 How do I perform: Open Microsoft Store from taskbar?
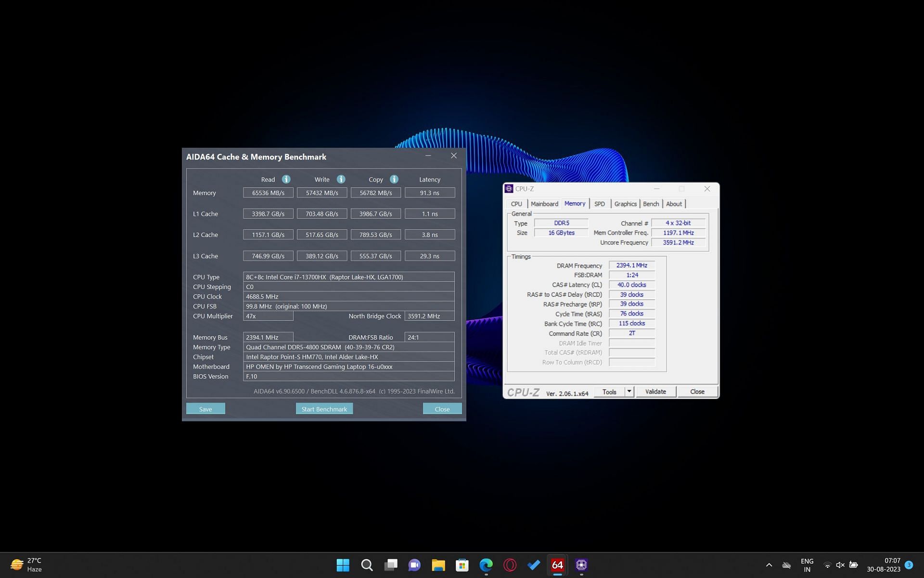pyautogui.click(x=462, y=565)
